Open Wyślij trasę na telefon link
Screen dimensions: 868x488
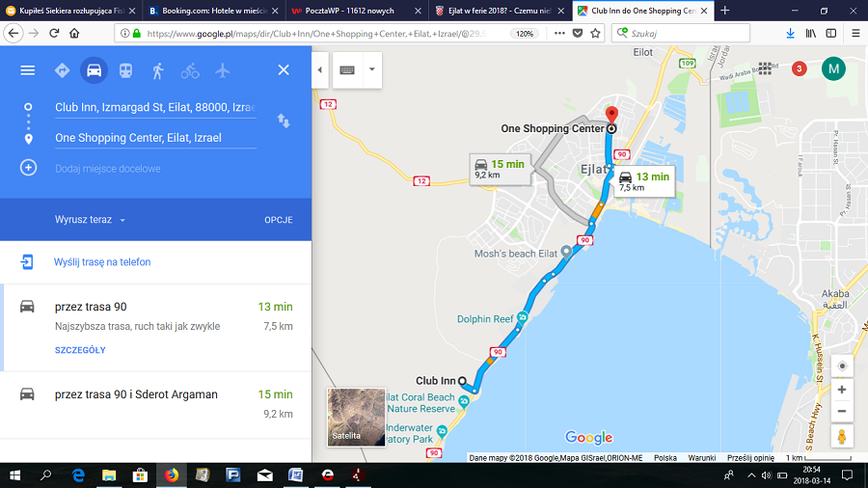click(102, 261)
